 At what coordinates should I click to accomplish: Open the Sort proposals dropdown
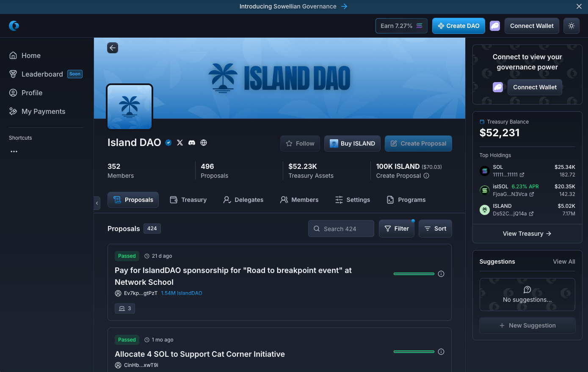(x=435, y=229)
